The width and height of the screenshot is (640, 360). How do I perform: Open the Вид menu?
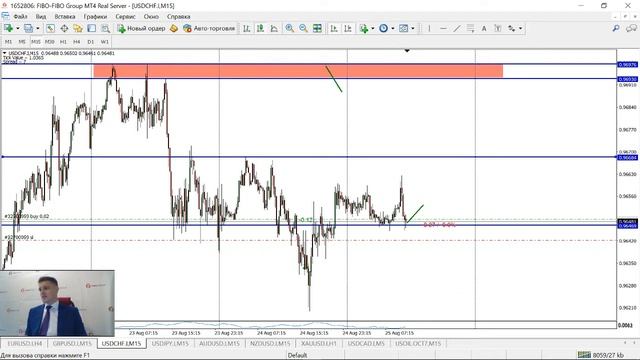click(41, 17)
